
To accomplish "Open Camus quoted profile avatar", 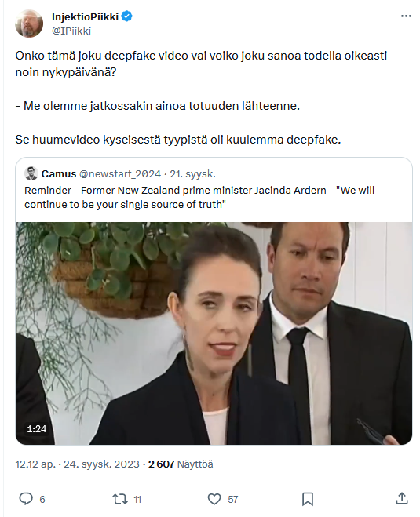I will click(31, 173).
